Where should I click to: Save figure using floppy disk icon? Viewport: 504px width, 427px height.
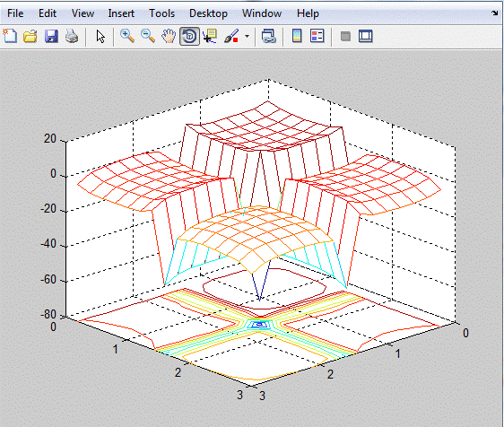[x=51, y=36]
